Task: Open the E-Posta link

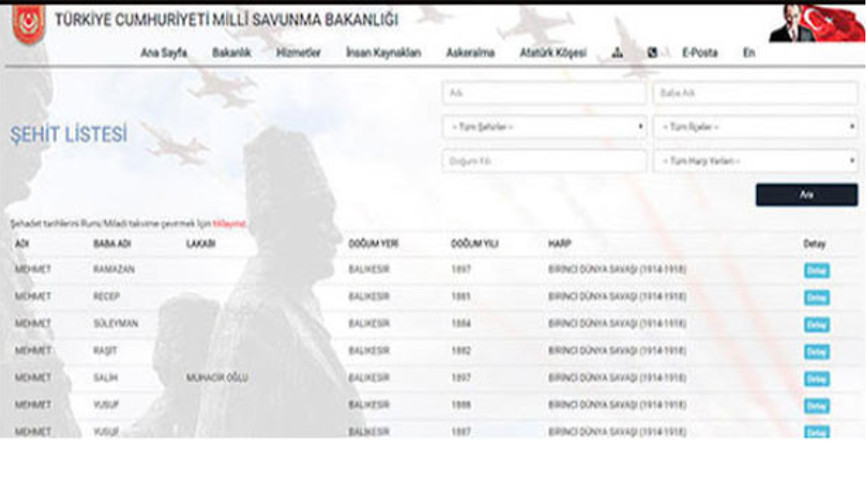Action: 699,53
